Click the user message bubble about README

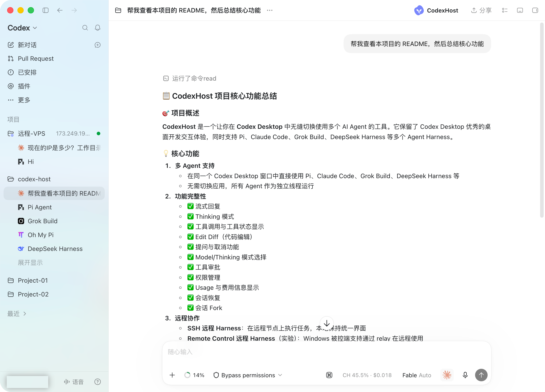point(417,44)
